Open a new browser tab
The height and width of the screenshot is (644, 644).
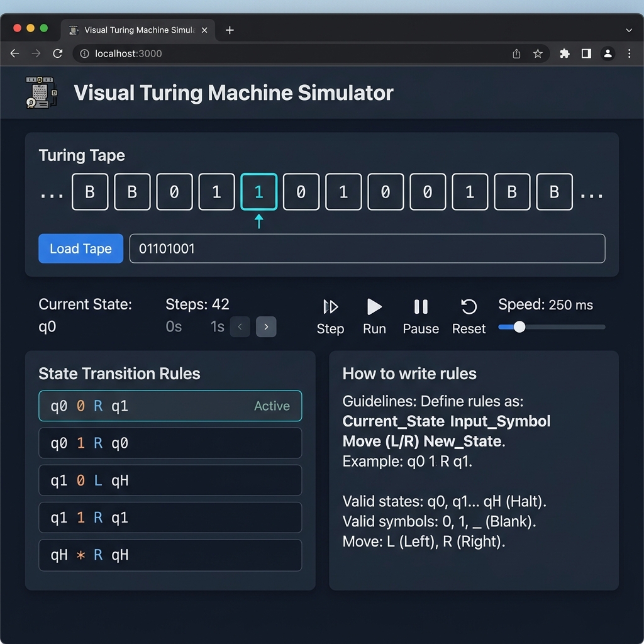pyautogui.click(x=230, y=30)
